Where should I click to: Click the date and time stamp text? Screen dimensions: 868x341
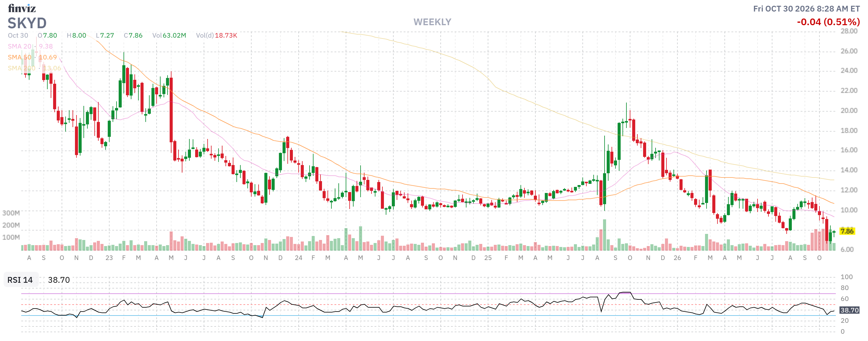806,9
